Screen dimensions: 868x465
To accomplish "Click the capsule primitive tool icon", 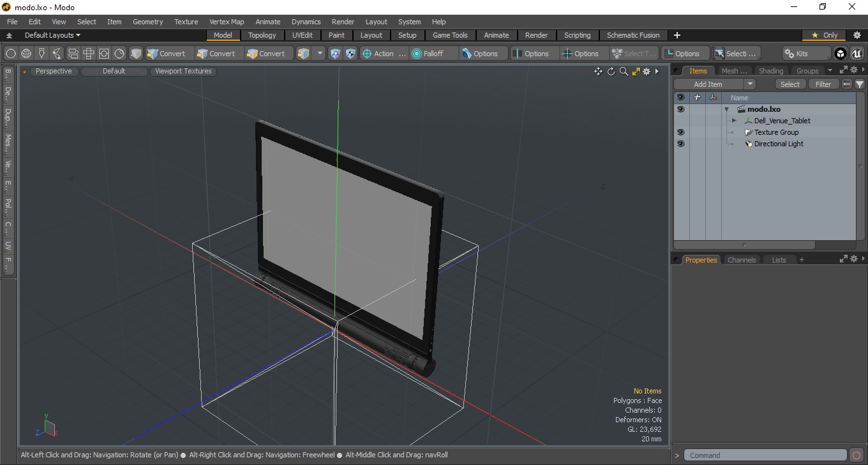I will [73, 54].
